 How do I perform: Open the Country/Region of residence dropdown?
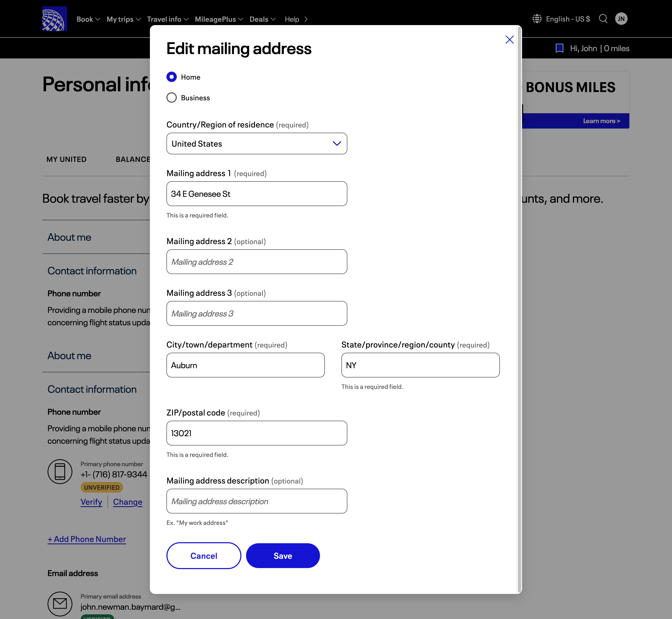click(x=256, y=144)
